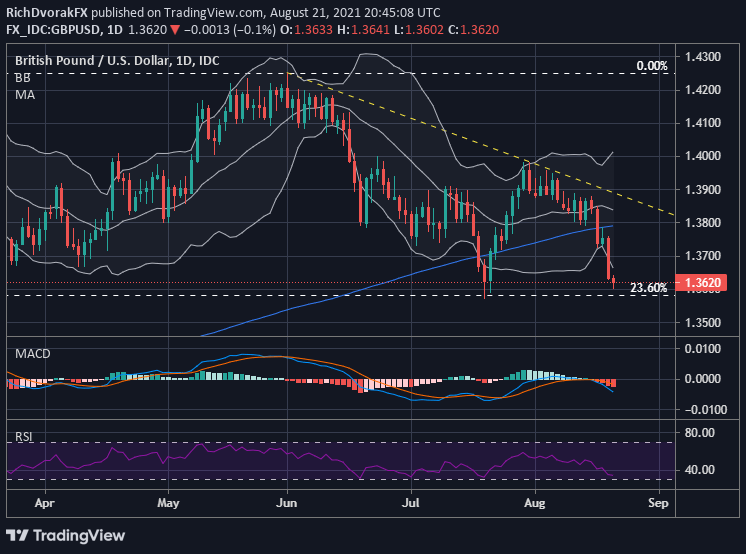Click the Sep label on time axis

tap(658, 503)
